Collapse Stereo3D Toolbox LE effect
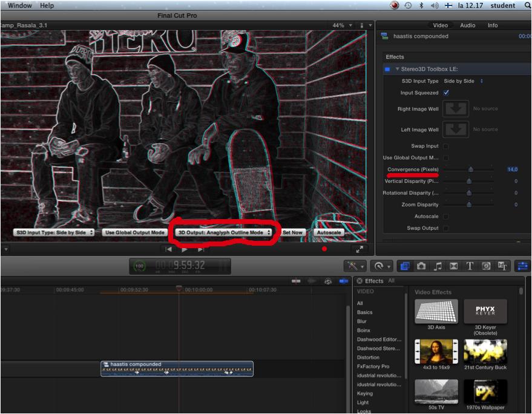This screenshot has height=414, width=532. point(397,69)
